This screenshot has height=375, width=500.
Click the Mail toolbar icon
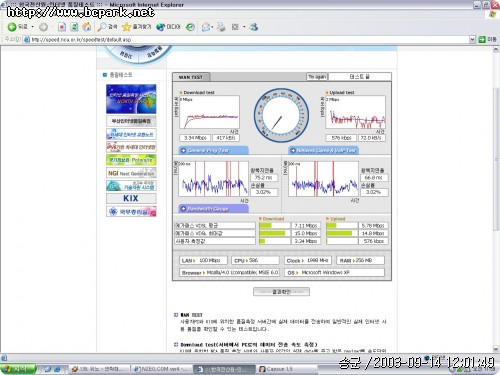pos(207,27)
